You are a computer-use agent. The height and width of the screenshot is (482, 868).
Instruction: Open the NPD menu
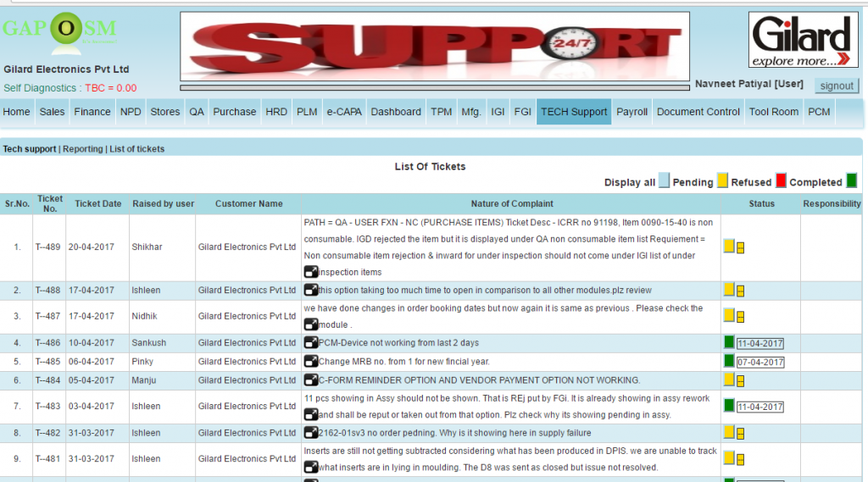click(x=131, y=112)
